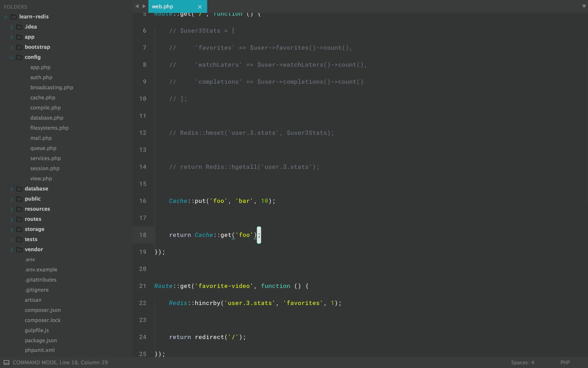Collapse the learn-redis root folder
Viewport: 588px width, 368px height.
click(6, 17)
